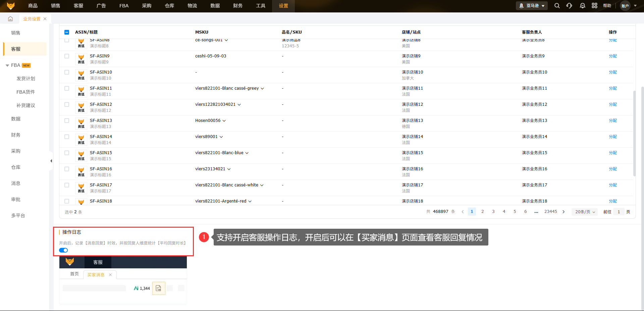Disable the 操作日志 toggle switch
Image resolution: width=644 pixels, height=311 pixels.
(x=63, y=250)
